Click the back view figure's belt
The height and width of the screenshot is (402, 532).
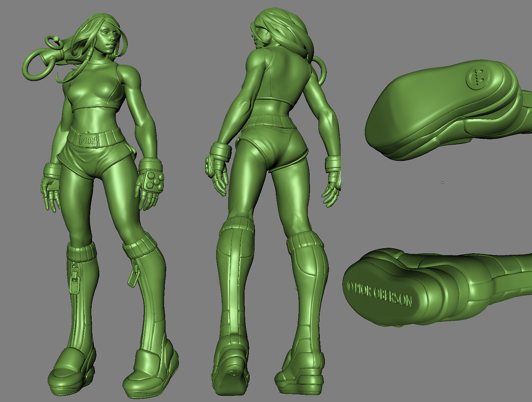click(268, 121)
